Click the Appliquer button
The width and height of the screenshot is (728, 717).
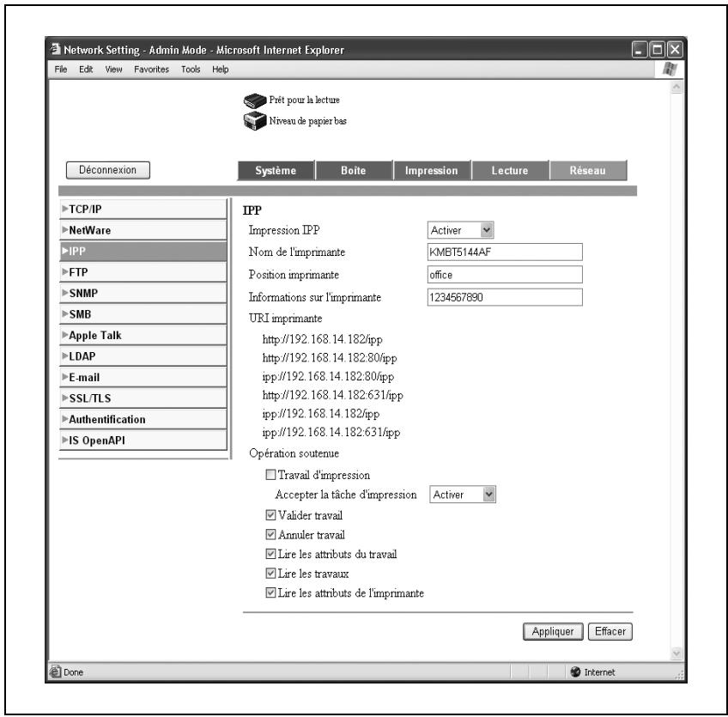pos(553,631)
